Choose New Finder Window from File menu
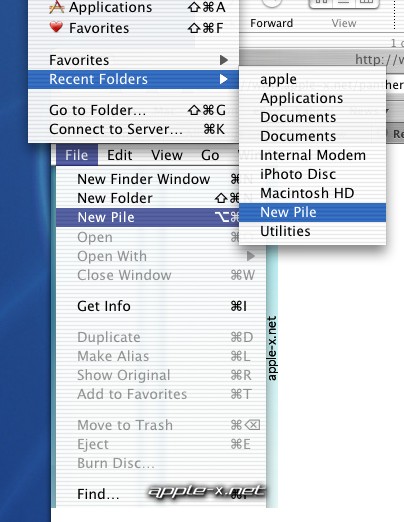The height and width of the screenshot is (522, 404). pos(148,179)
